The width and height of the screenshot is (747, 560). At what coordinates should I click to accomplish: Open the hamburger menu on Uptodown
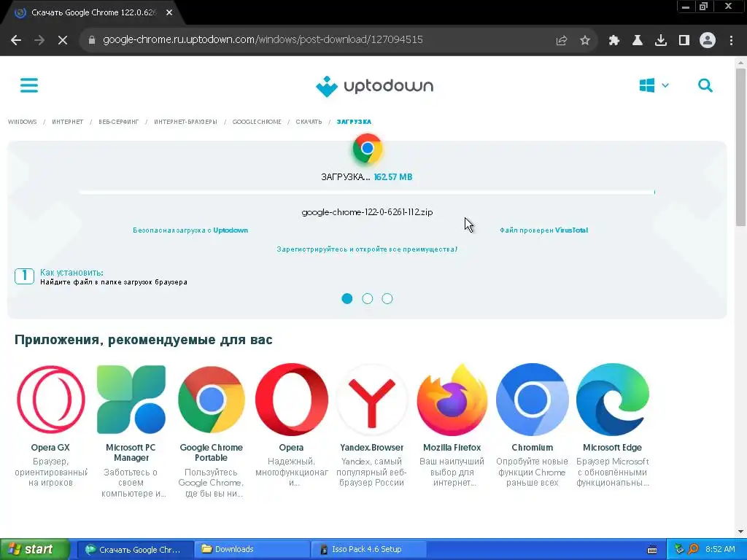[29, 86]
